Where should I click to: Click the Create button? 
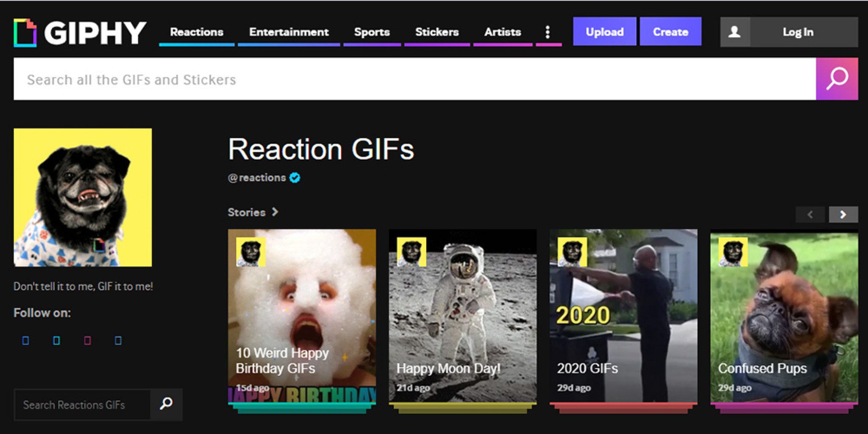(670, 31)
